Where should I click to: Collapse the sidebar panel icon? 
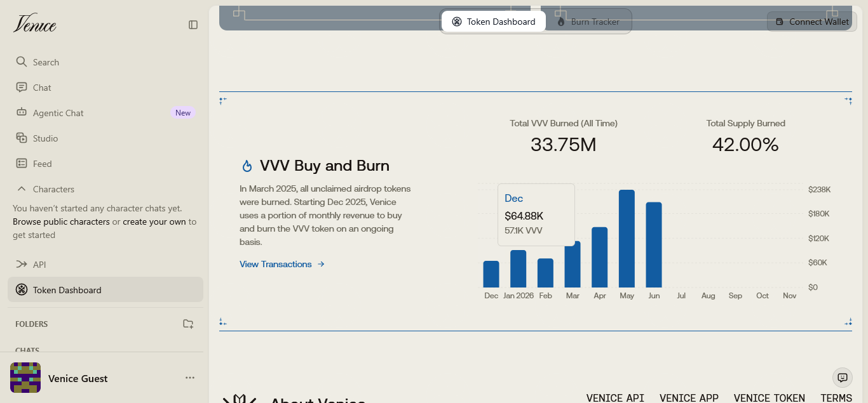193,25
